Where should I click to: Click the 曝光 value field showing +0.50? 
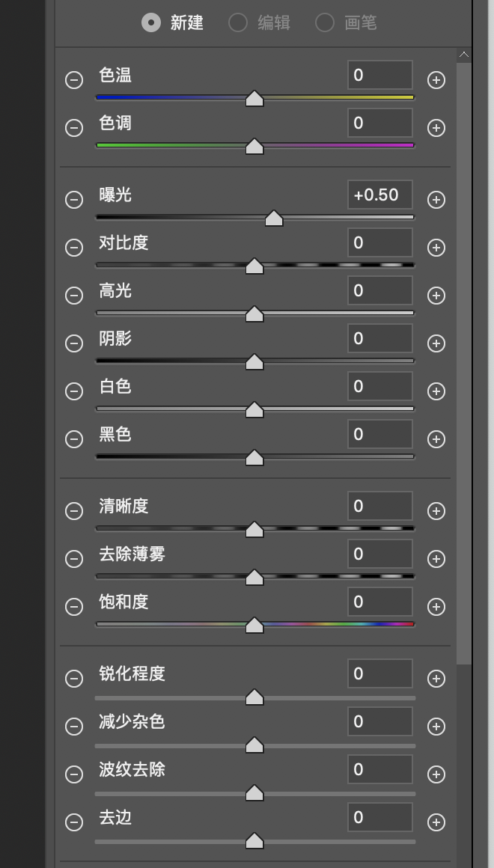tap(380, 195)
